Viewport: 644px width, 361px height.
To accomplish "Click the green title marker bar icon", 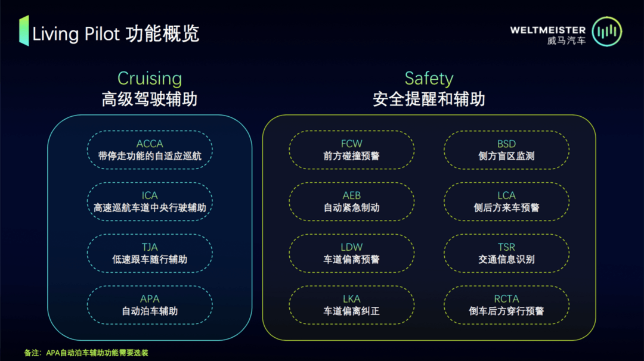I will [x=24, y=30].
